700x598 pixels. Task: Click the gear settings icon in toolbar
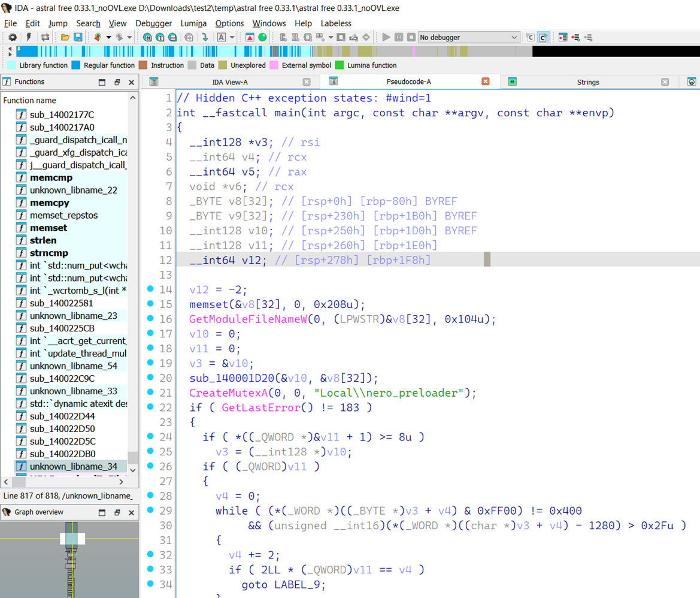[12, 37]
